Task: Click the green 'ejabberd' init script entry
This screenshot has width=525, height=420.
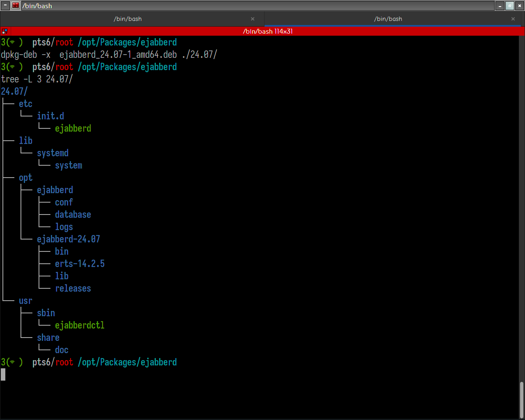Action: pos(73,128)
